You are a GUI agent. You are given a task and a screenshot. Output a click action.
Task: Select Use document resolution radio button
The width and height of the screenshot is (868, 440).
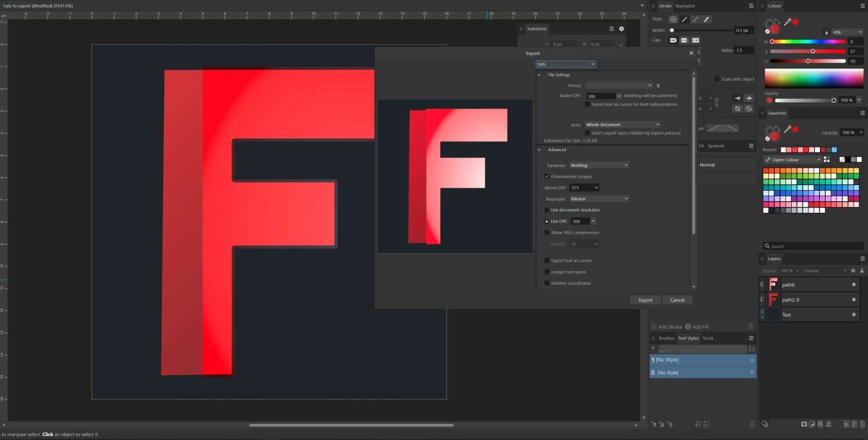pyautogui.click(x=547, y=210)
